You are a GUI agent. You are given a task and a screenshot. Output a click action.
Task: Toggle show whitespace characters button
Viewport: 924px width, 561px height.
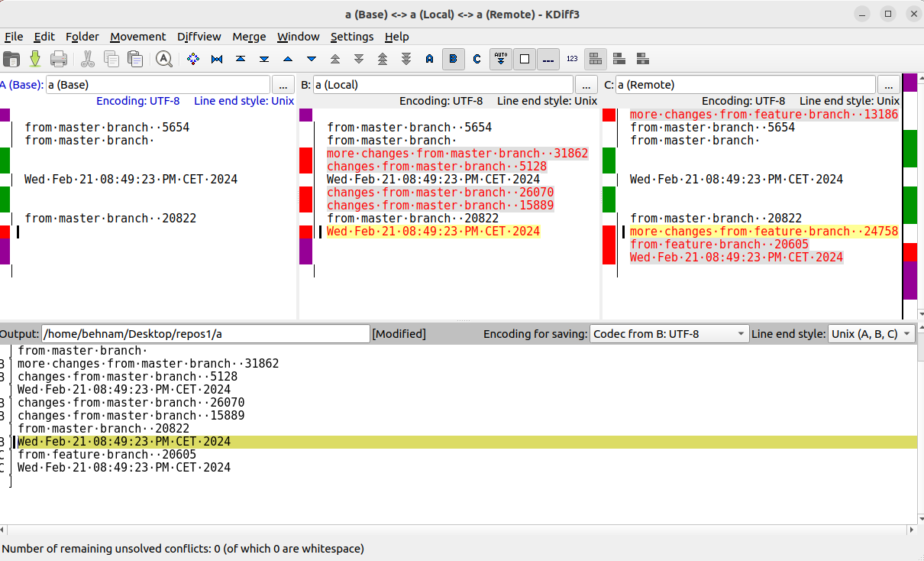pyautogui.click(x=548, y=59)
